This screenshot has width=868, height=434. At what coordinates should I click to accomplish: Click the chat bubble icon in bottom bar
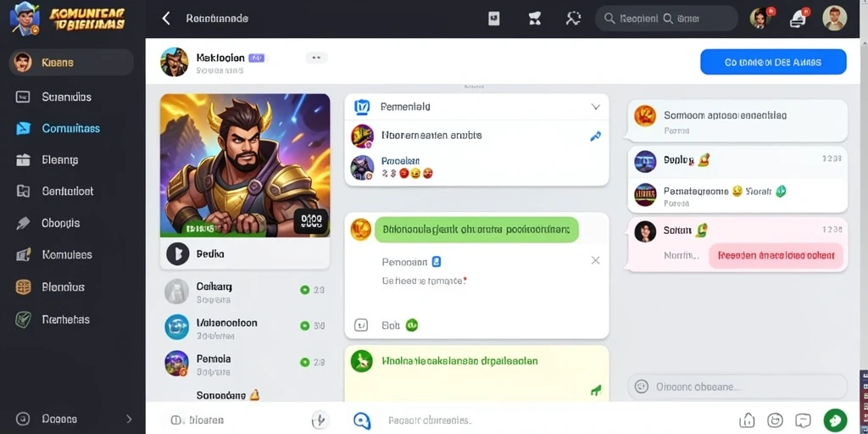[803, 420]
